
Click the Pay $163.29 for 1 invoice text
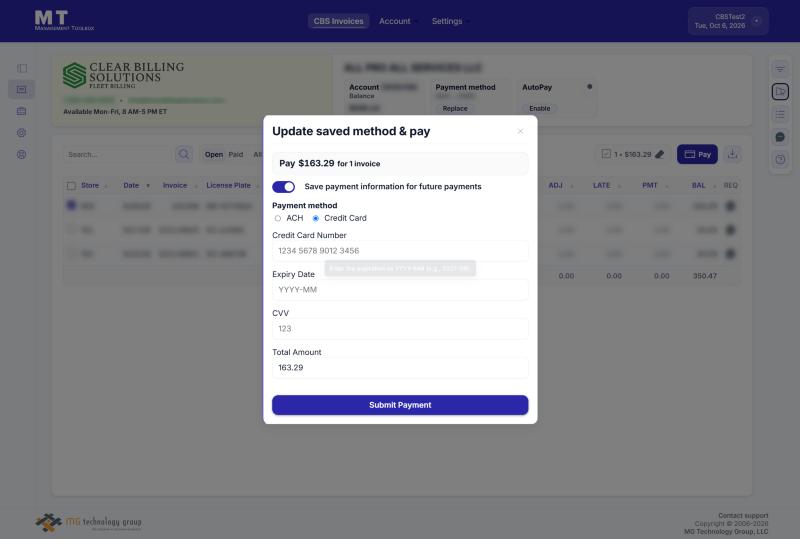(330, 163)
